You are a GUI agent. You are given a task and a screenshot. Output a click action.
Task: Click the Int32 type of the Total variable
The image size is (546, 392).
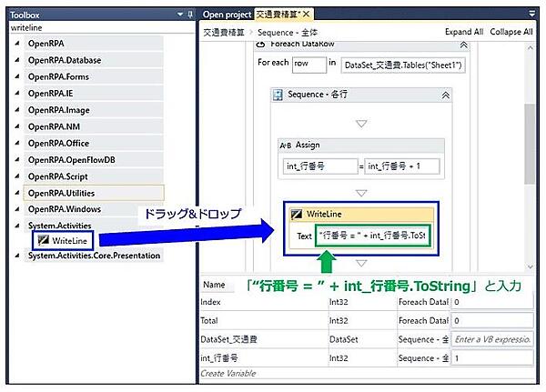tap(339, 321)
